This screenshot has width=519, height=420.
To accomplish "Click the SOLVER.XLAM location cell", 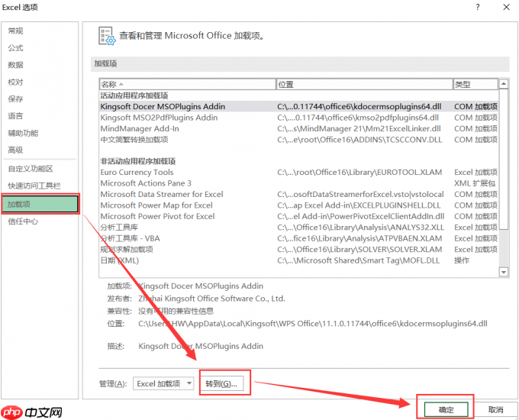I will (359, 250).
